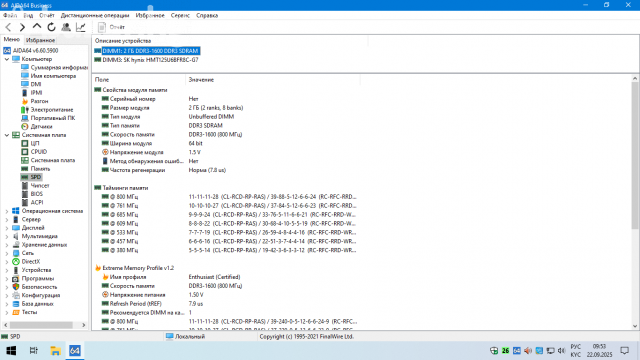The image size is (640, 360).
Task: Open the Избранное menu in the menu bar
Action: (x=150, y=16)
